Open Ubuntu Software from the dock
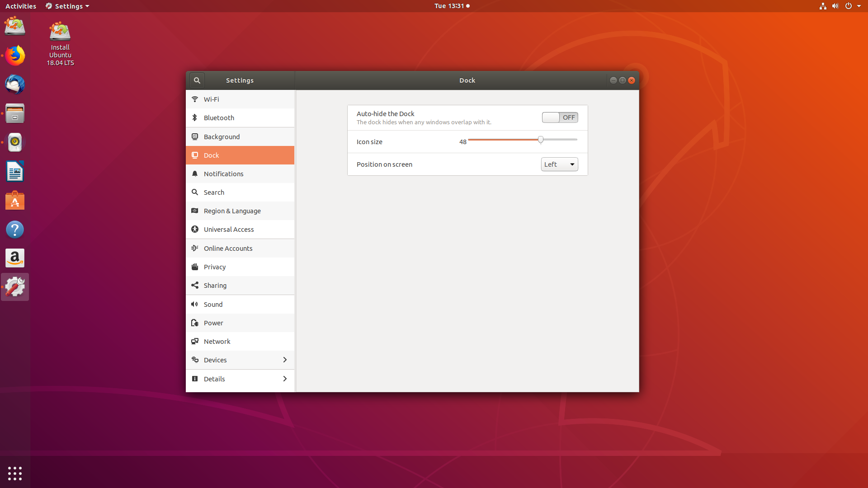The height and width of the screenshot is (488, 868). coord(15,201)
